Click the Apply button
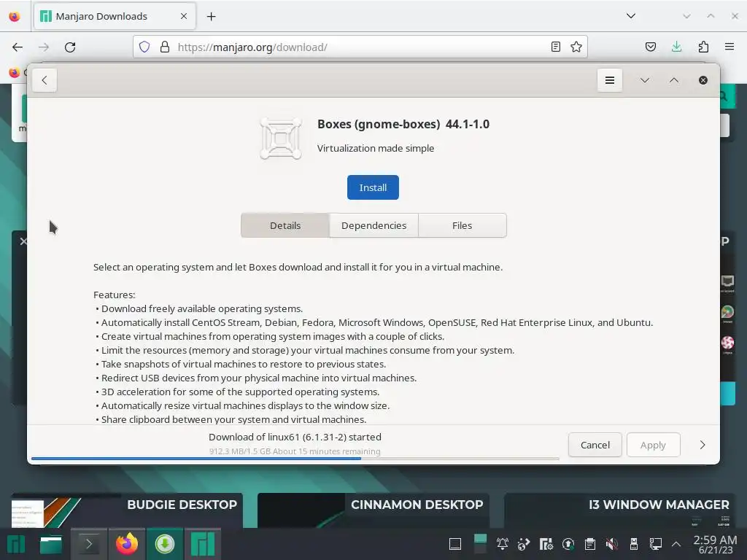 (653, 445)
